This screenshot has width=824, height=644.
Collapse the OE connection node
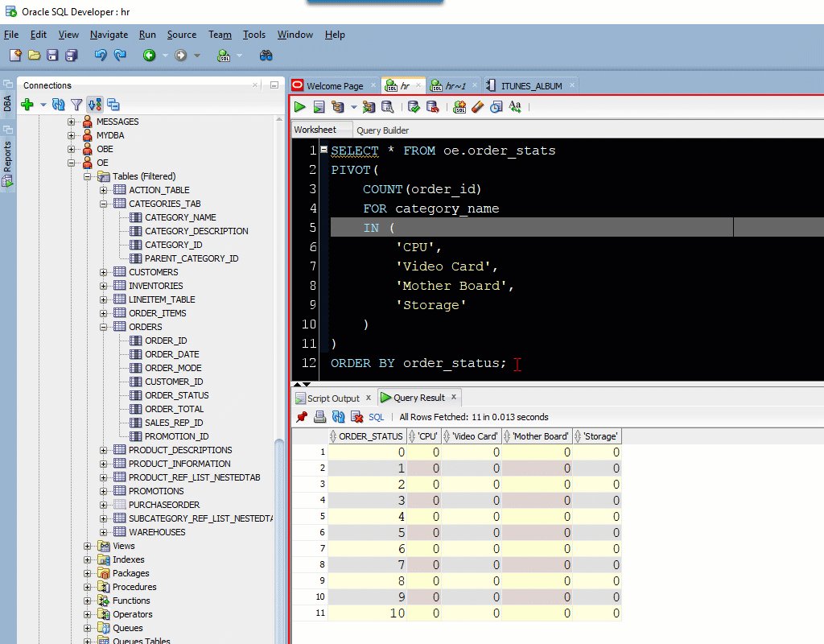71,163
